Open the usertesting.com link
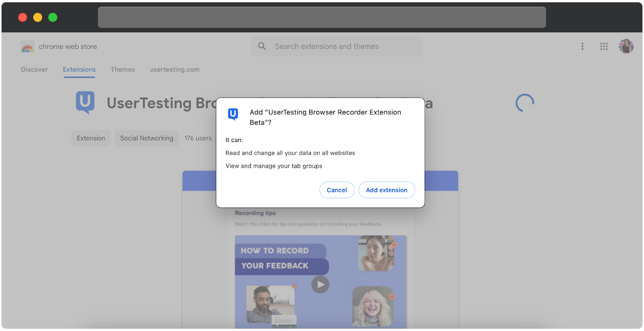Viewport: 644px width, 331px height. coord(175,69)
